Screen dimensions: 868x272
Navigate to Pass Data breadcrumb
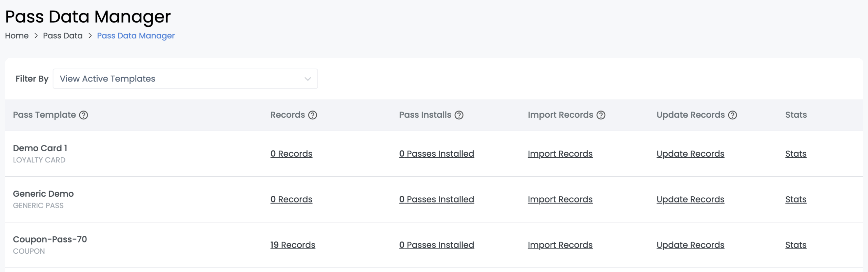tap(63, 36)
